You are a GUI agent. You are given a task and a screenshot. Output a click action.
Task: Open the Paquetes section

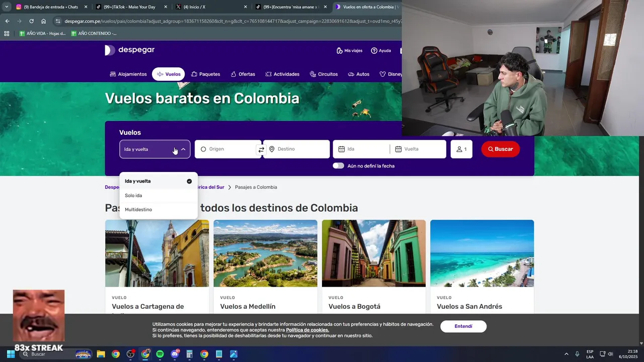205,74
